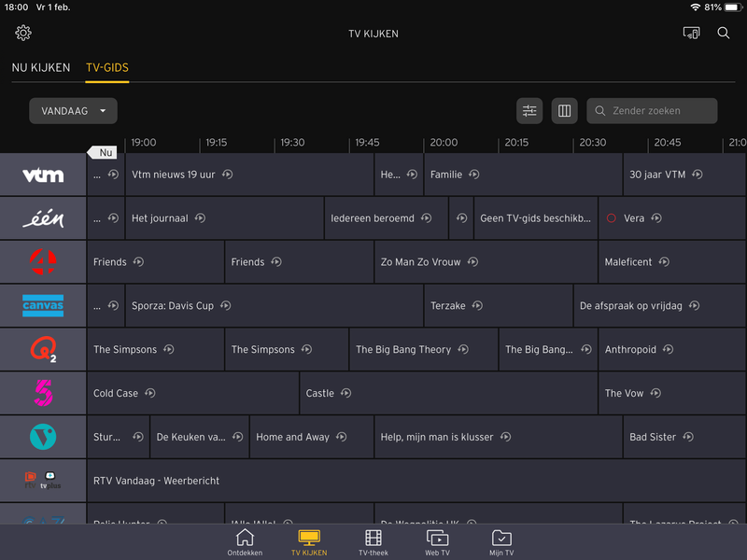
Task: Open the Familie programme on VTM
Action: [523, 175]
